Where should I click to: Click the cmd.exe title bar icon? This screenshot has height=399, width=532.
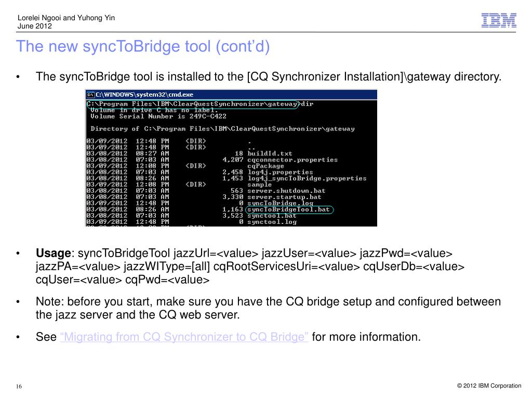(x=90, y=95)
